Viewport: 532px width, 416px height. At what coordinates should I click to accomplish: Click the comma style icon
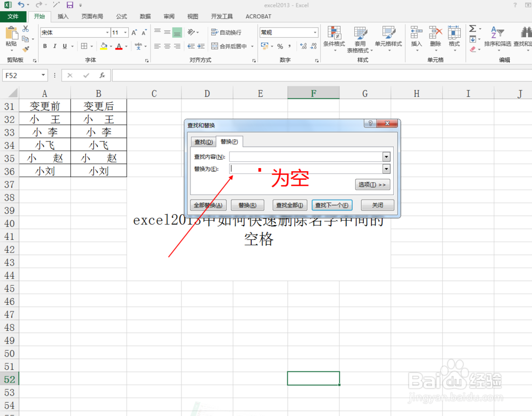[289, 46]
